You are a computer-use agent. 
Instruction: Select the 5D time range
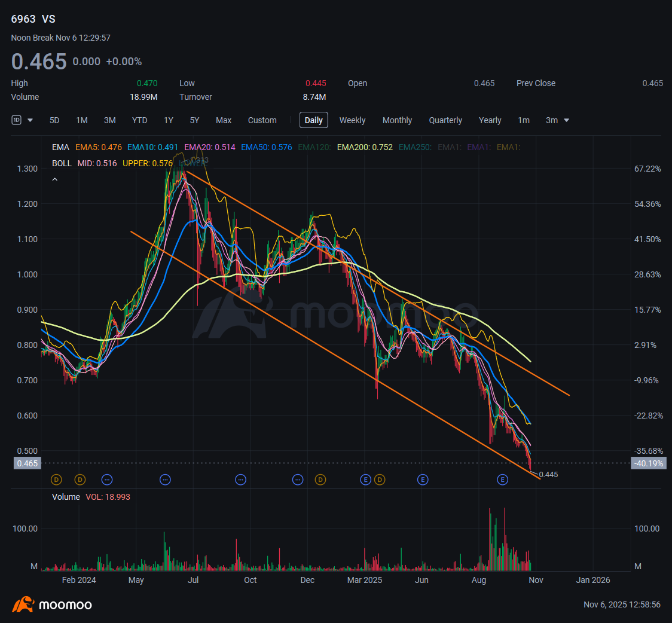point(54,120)
